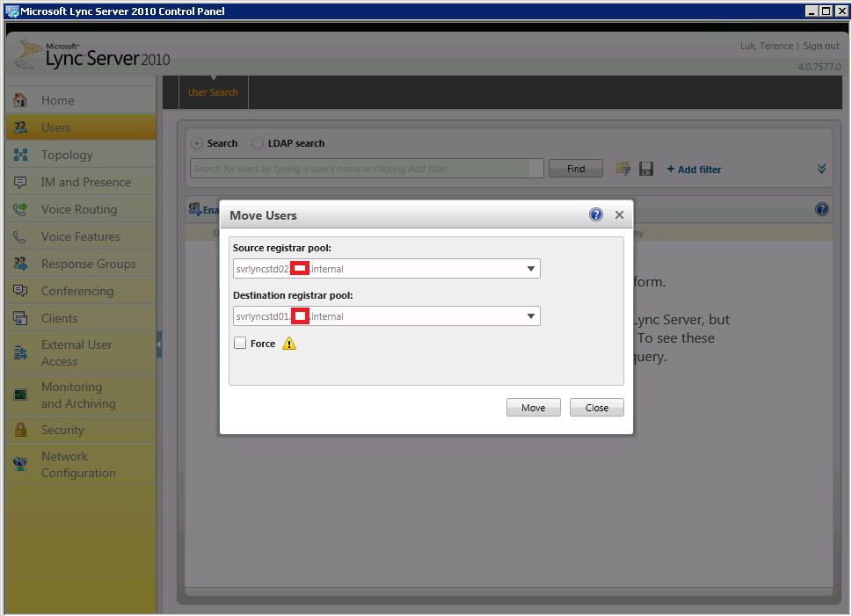Click the Topology icon in sidebar
Image resolution: width=852 pixels, height=616 pixels.
tap(21, 155)
